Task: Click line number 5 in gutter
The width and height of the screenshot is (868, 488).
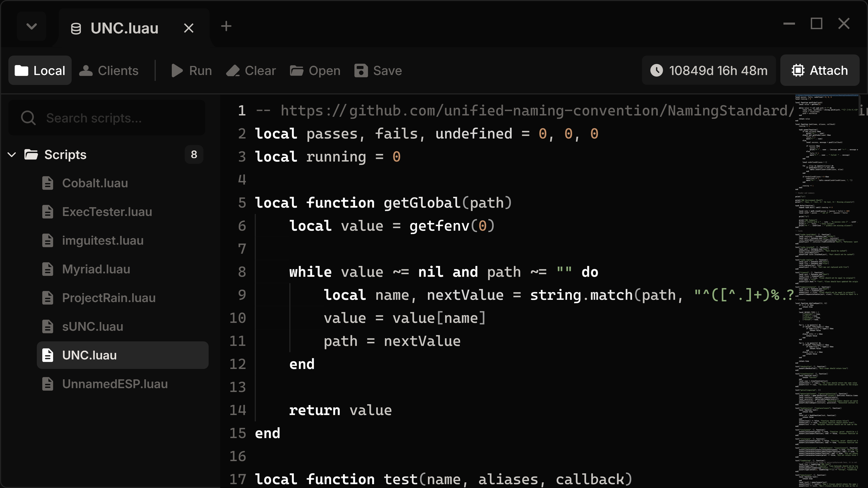Action: coord(242,203)
